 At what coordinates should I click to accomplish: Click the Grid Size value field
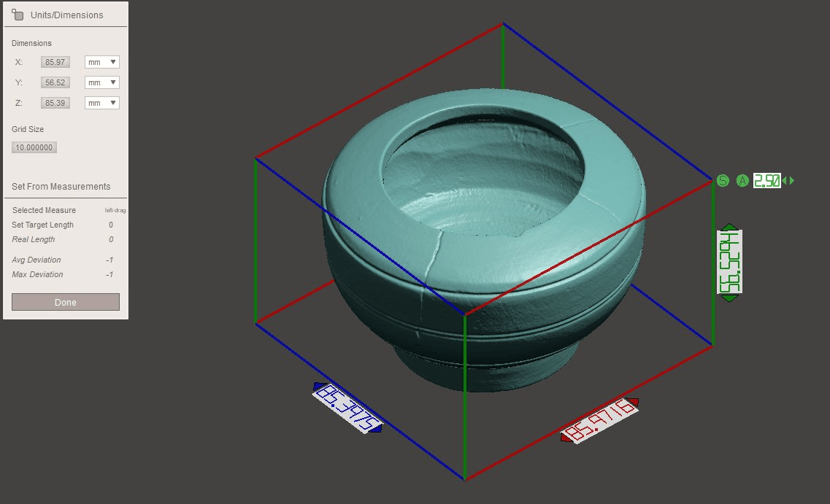[34, 148]
